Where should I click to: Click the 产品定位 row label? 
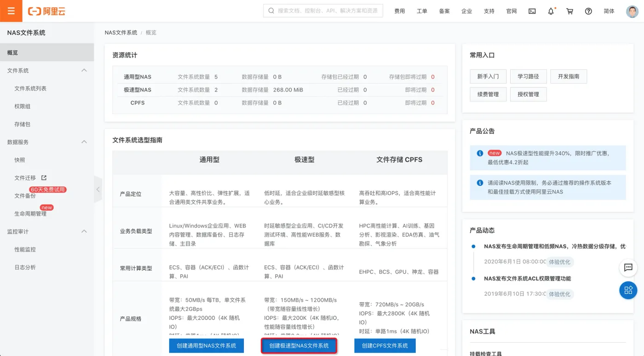[x=131, y=194]
